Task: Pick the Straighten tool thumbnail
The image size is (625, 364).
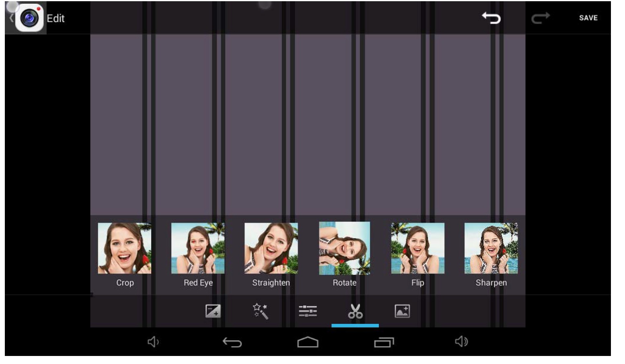Action: (271, 248)
